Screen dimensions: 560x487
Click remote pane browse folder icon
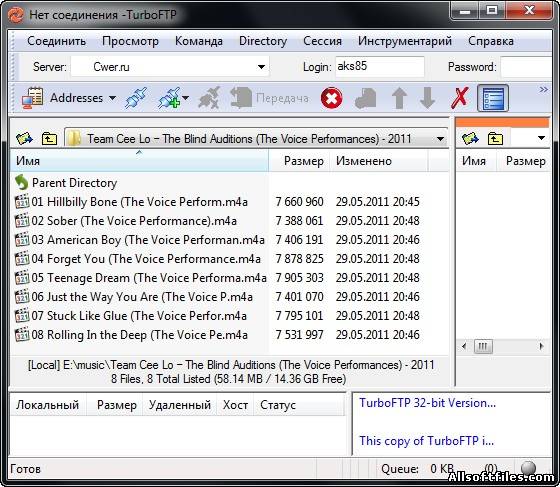pos(470,138)
